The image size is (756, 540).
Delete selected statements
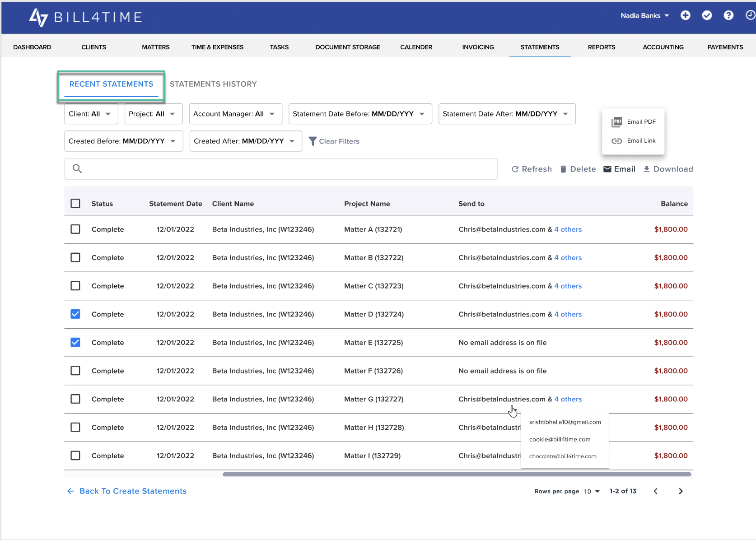578,169
